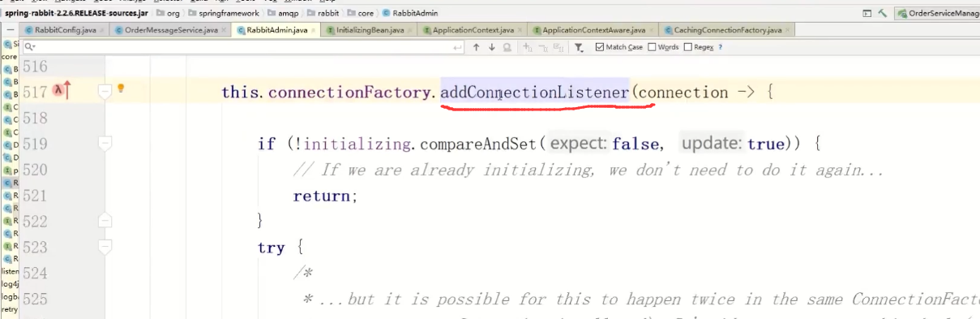Open search history magnifier icon
Viewport: 980px width, 319px height.
click(x=30, y=47)
